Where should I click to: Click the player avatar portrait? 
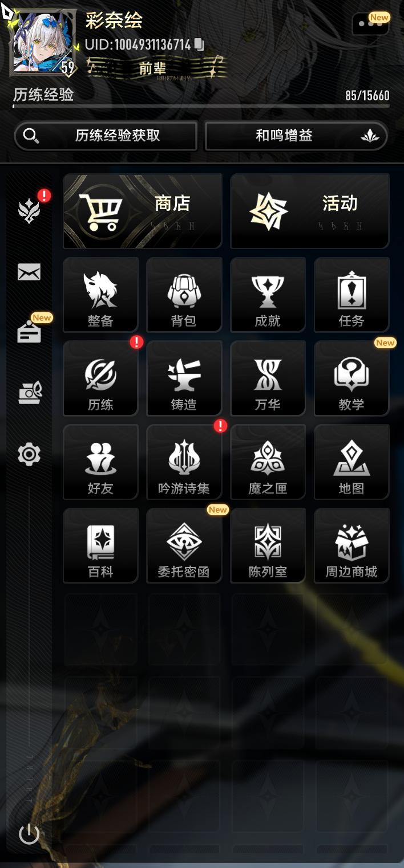[44, 43]
